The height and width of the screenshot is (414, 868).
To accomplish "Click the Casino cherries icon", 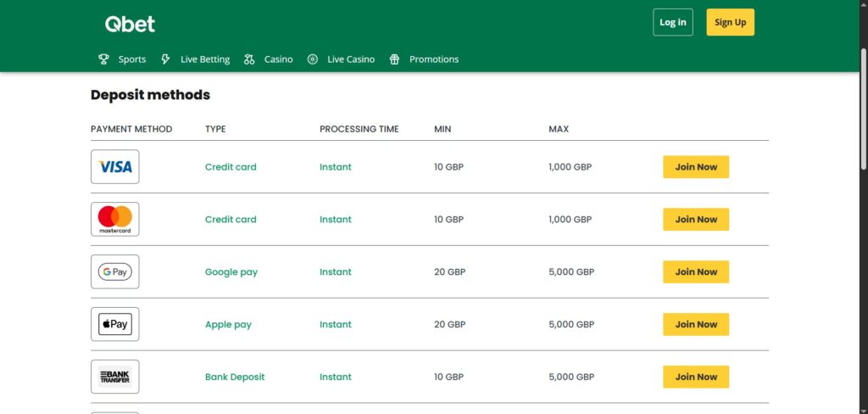I will coord(249,59).
